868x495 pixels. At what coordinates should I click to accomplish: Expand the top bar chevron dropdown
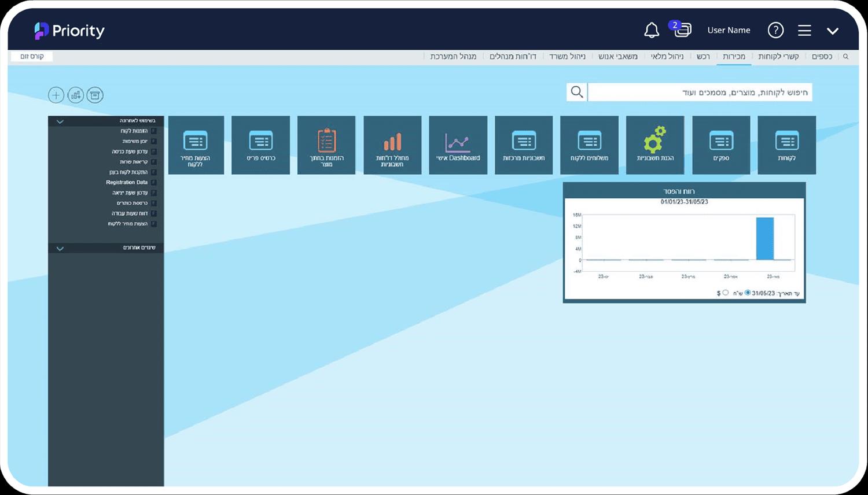coord(833,31)
